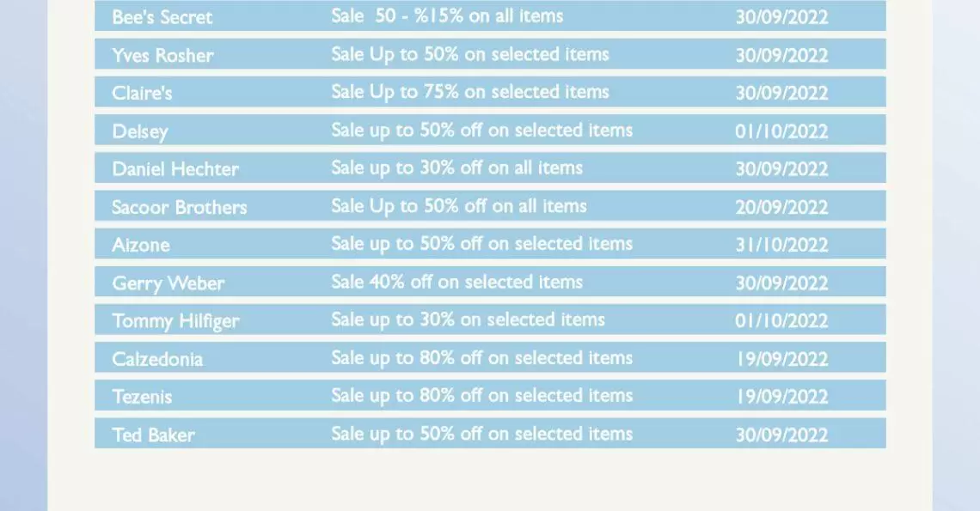
Task: Open the Delsey sale entry
Action: [490, 130]
